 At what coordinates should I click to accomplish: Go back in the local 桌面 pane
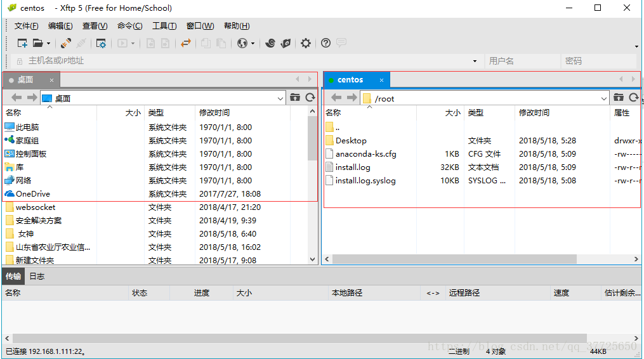coord(16,97)
